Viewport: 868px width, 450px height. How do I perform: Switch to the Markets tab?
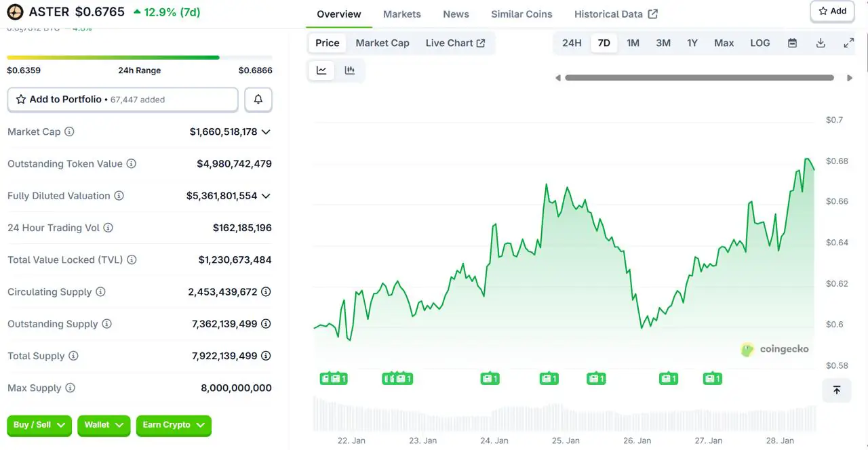pyautogui.click(x=401, y=14)
